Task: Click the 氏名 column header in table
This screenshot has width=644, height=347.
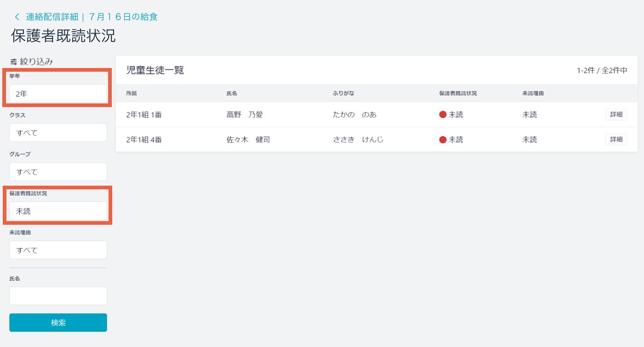Action: pyautogui.click(x=232, y=93)
